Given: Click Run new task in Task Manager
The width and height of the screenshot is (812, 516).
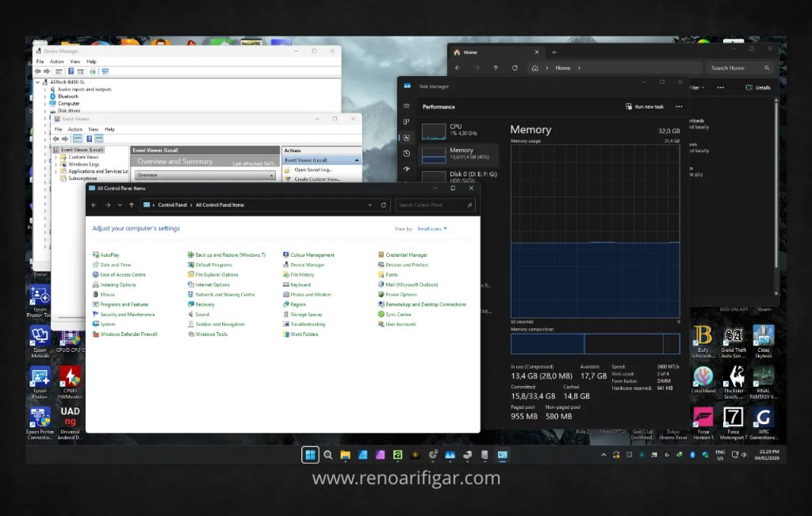Looking at the screenshot, I should point(645,106).
